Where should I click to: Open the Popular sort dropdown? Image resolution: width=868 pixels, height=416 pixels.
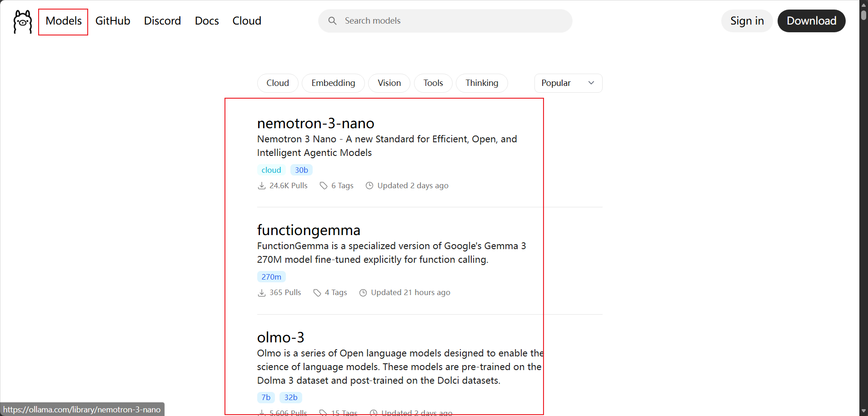coord(568,83)
